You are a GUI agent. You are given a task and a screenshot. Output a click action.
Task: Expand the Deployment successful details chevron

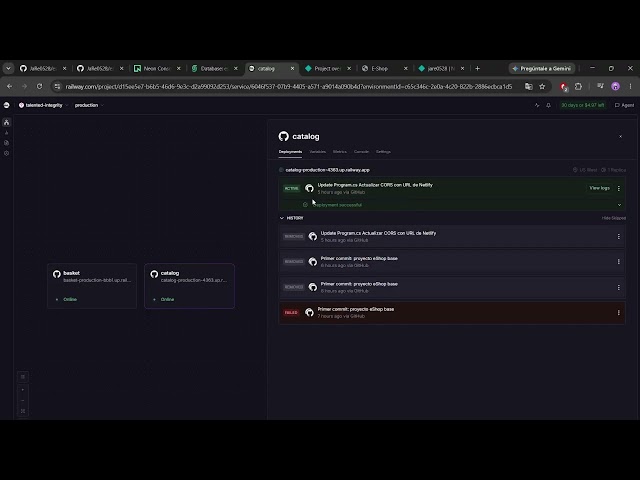(619, 205)
